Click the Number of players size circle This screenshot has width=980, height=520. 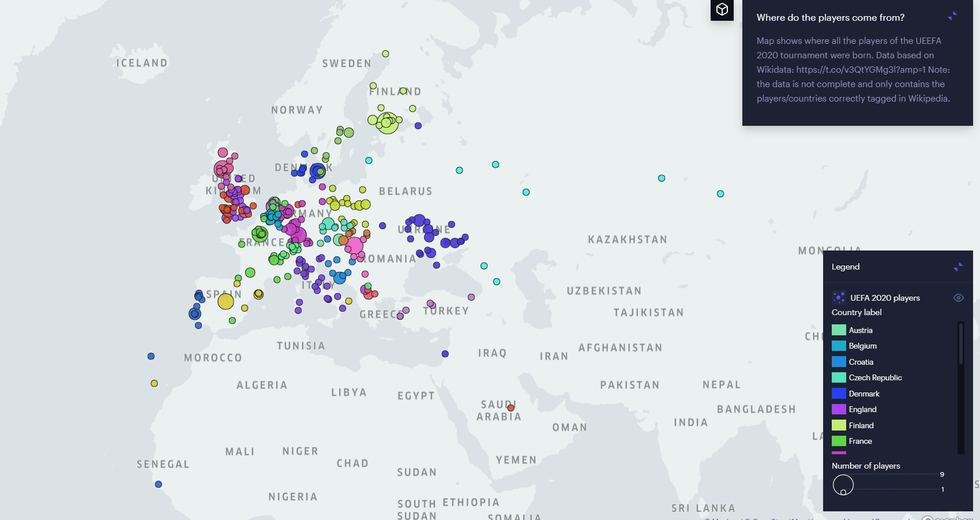843,485
